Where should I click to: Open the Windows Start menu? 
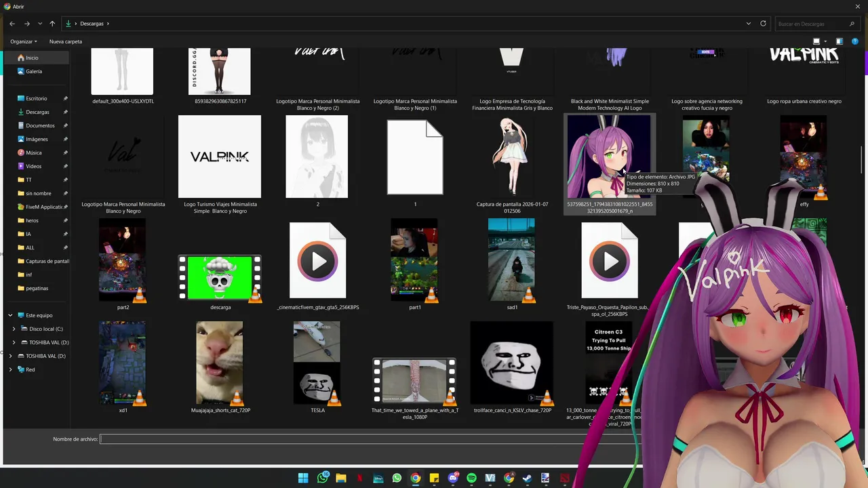point(304,478)
